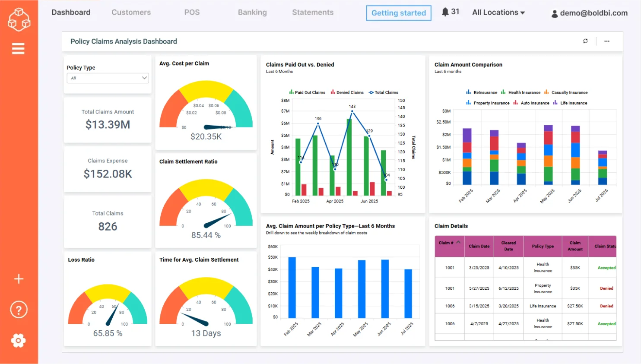
Task: Refresh the Policy Claims Analysis Dashboard
Action: point(585,41)
